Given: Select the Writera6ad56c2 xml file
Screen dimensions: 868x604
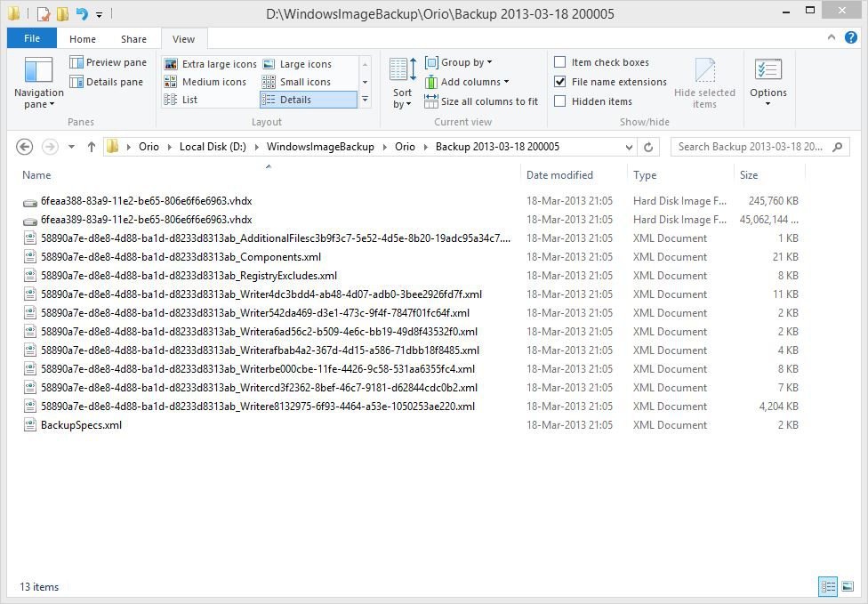Looking at the screenshot, I should 259,332.
